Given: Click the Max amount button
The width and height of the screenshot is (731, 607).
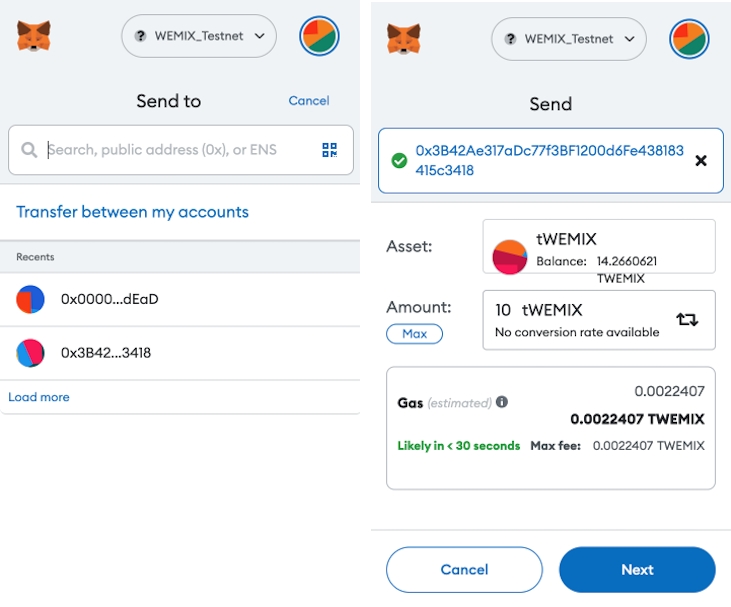Looking at the screenshot, I should [x=414, y=334].
